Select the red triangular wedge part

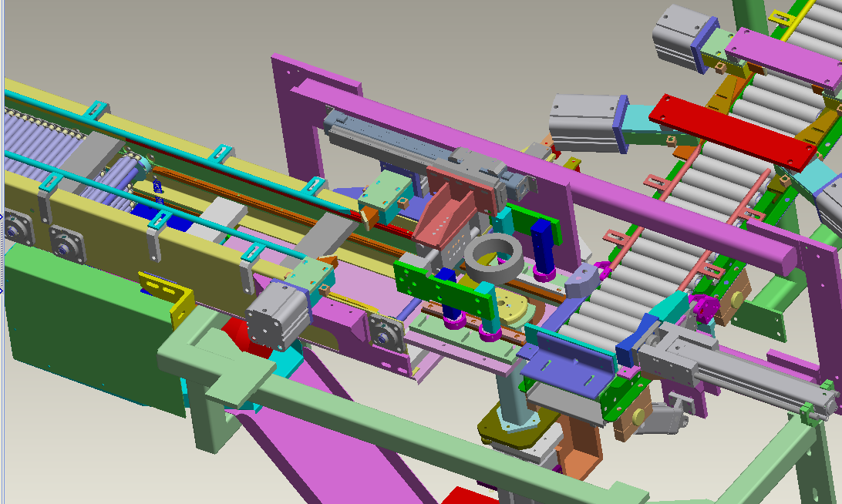(x=248, y=337)
